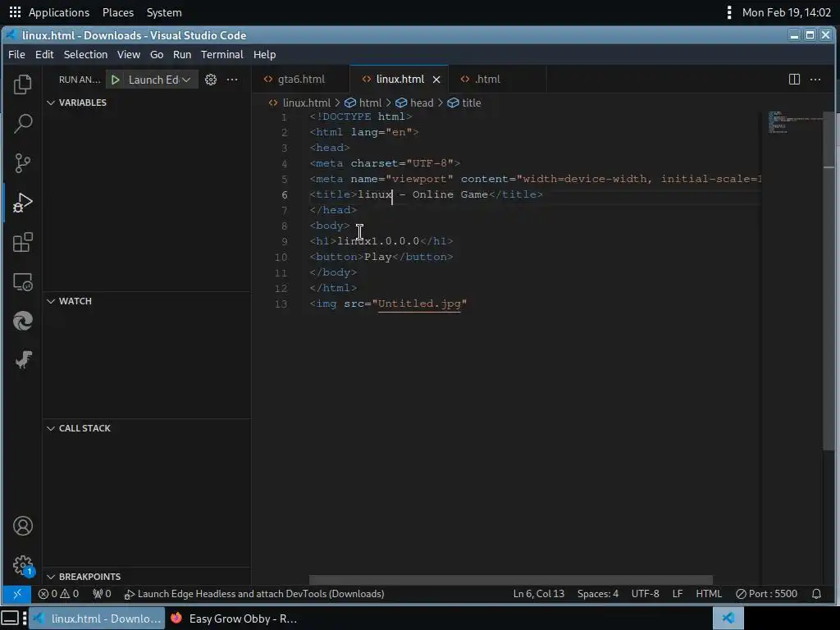
Task: Click the head breadcrumb item
Action: [x=414, y=103]
